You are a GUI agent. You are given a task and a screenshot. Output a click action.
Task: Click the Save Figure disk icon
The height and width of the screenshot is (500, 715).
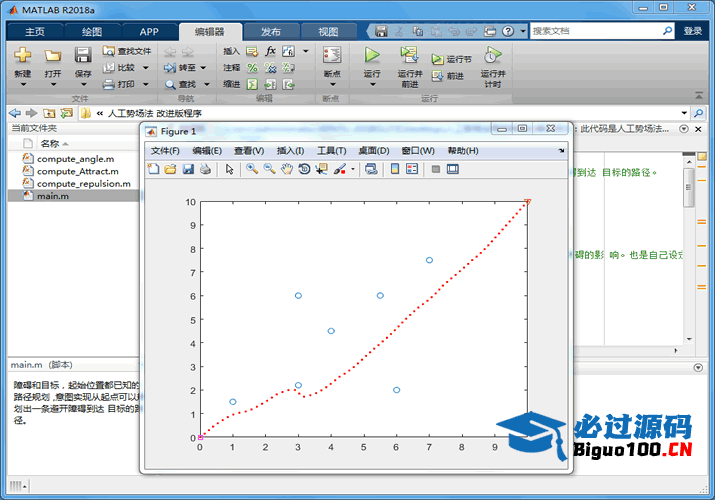[x=187, y=169]
